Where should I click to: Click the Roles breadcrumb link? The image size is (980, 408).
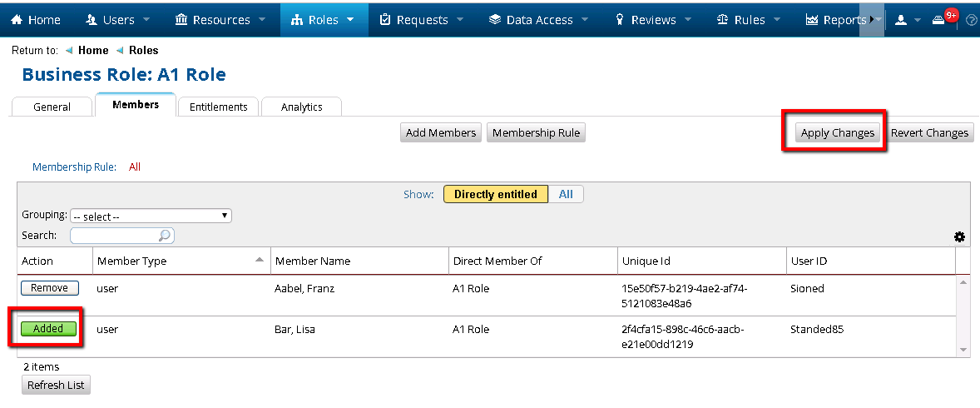(x=143, y=50)
